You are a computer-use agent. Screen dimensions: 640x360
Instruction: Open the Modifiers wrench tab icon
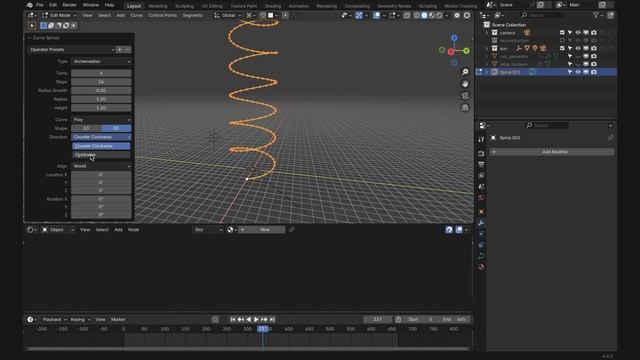point(481,223)
